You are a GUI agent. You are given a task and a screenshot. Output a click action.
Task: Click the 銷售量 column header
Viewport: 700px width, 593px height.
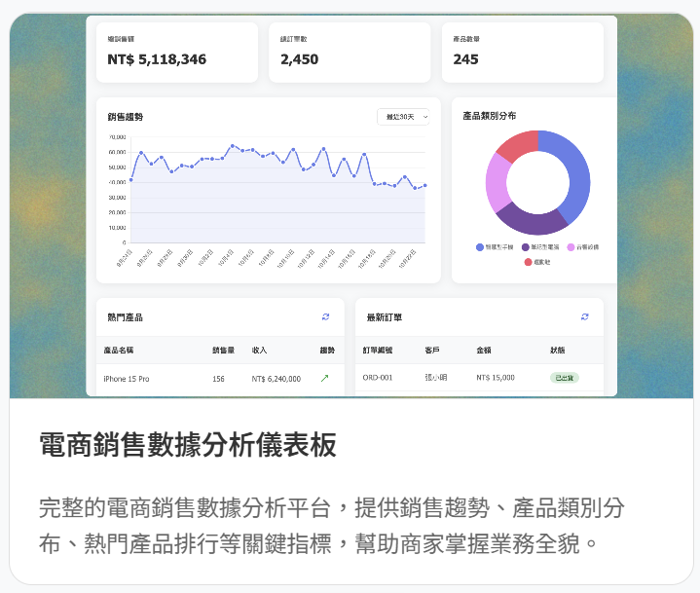[x=223, y=351]
